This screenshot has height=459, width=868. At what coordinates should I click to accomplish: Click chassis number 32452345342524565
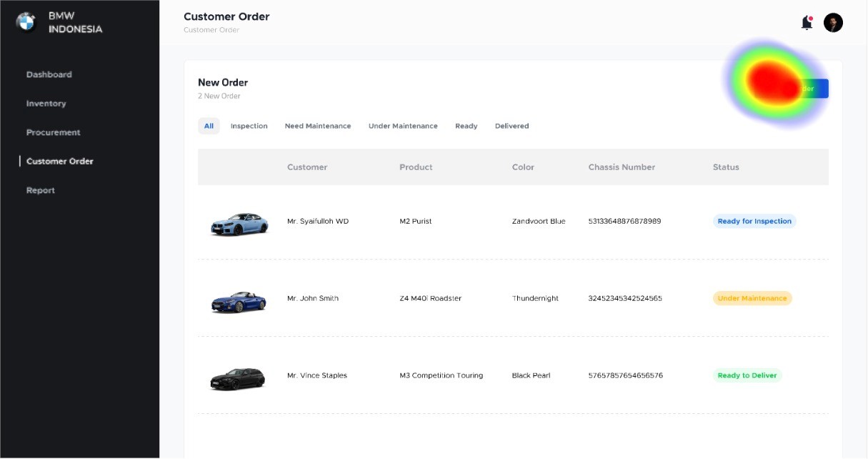pos(625,299)
